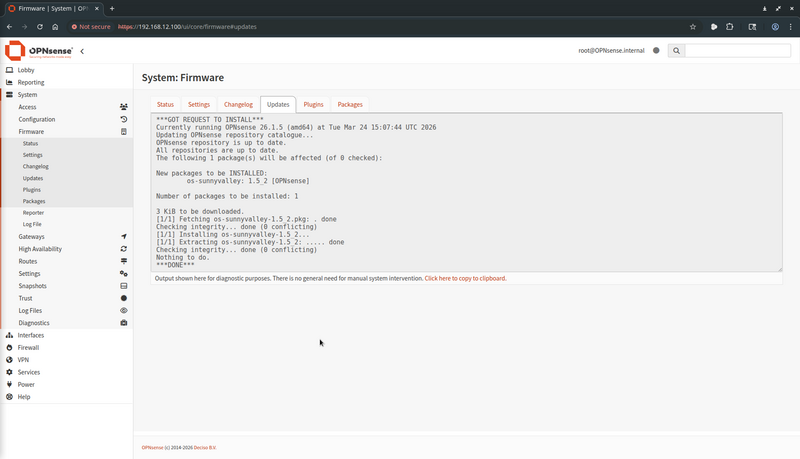The width and height of the screenshot is (800, 459).
Task: Open a new browser tab
Action: point(112,9)
